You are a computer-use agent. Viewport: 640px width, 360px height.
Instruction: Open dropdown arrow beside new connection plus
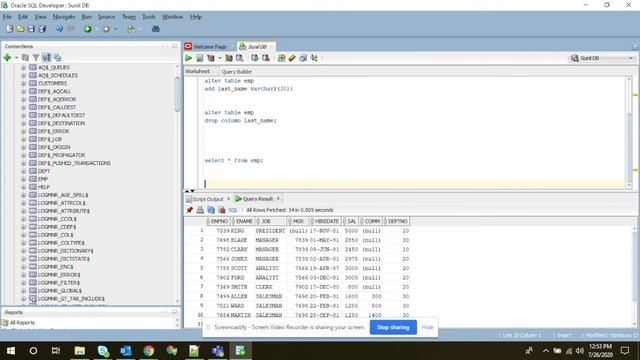[x=16, y=58]
